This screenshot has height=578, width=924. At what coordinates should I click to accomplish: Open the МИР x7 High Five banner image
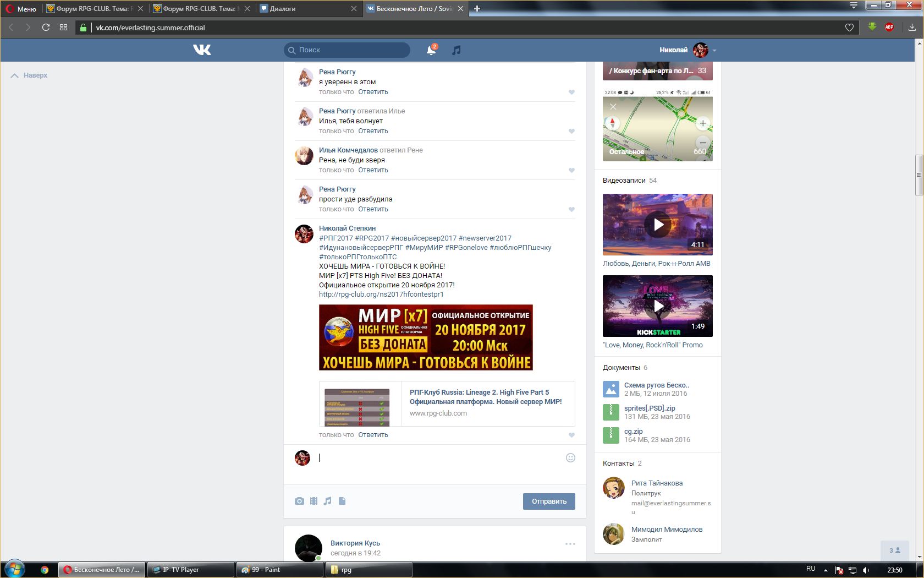point(426,337)
